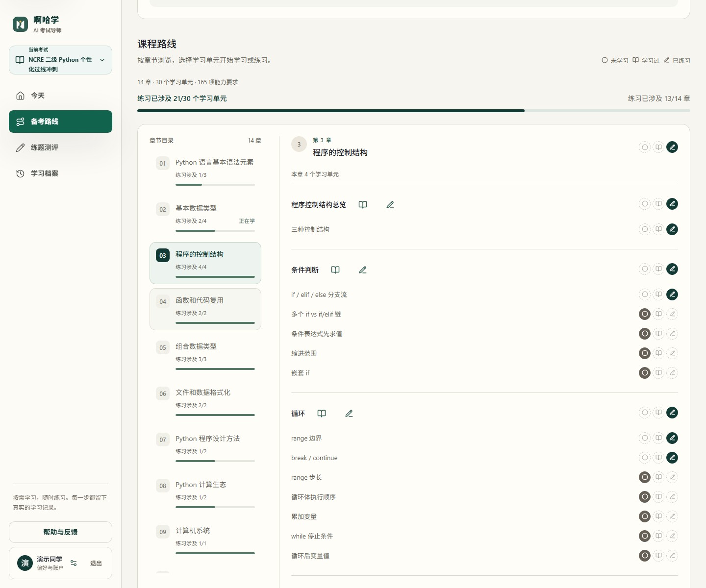Viewport: 706px width, 588px height.
Task: Open 学习档案 from the sidebar
Action: 60,173
